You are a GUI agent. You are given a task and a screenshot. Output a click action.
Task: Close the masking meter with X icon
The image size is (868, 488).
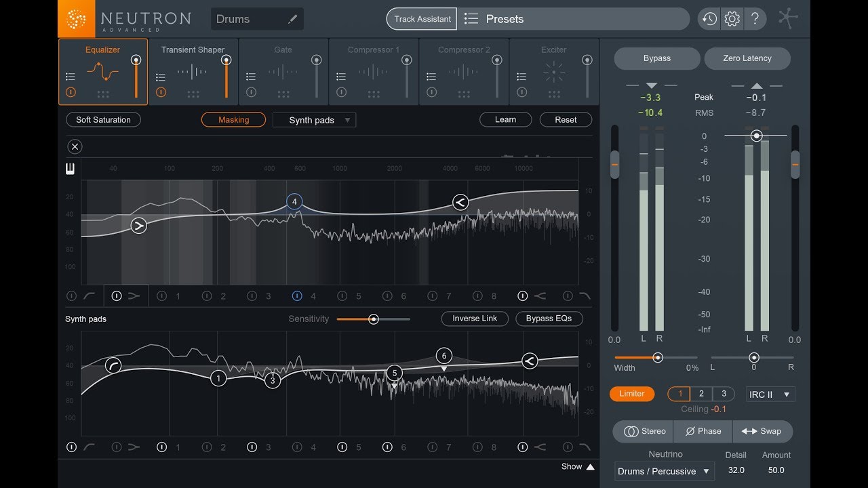click(75, 146)
